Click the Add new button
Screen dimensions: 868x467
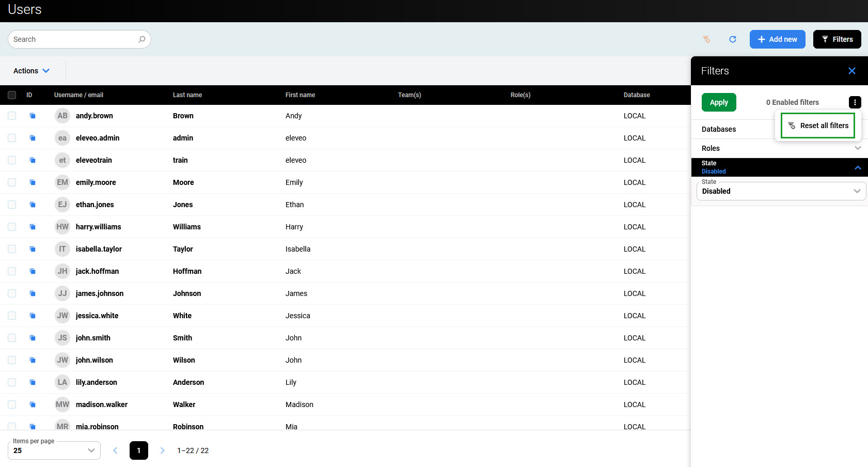(777, 39)
